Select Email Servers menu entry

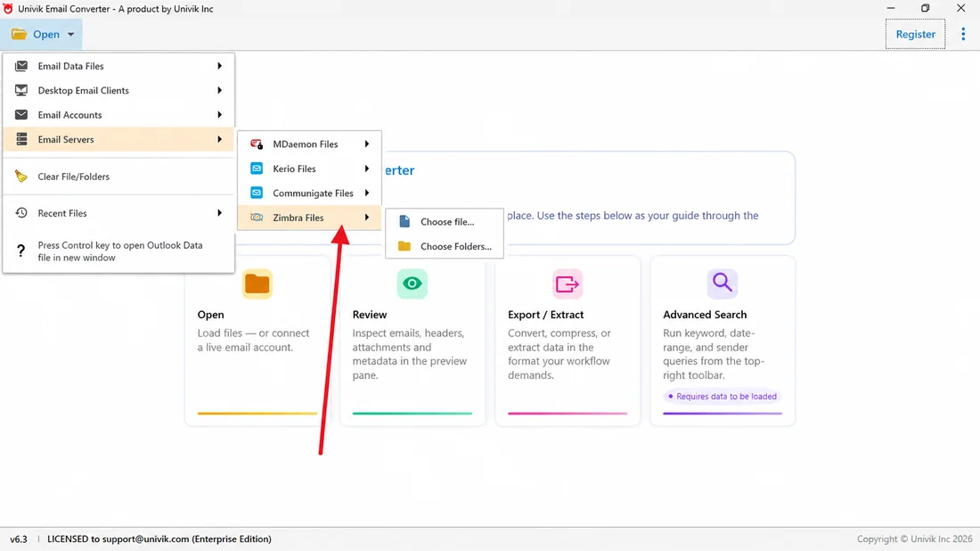(x=118, y=139)
